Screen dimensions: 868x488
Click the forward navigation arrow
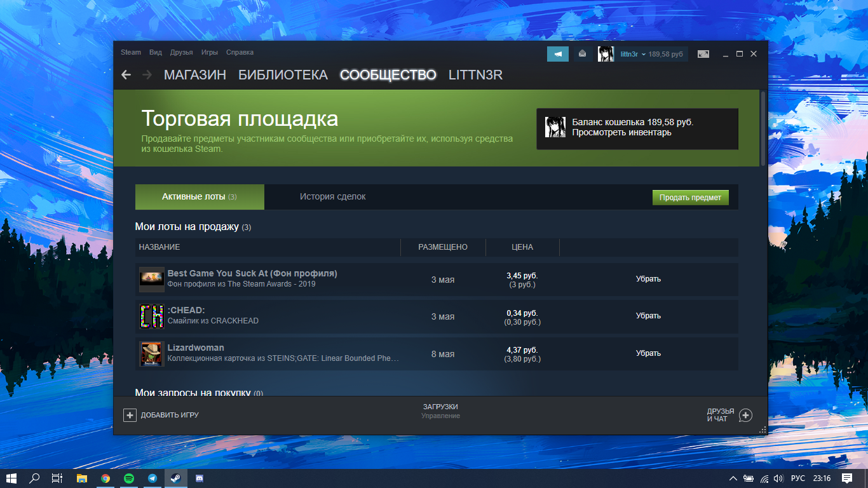tap(147, 75)
